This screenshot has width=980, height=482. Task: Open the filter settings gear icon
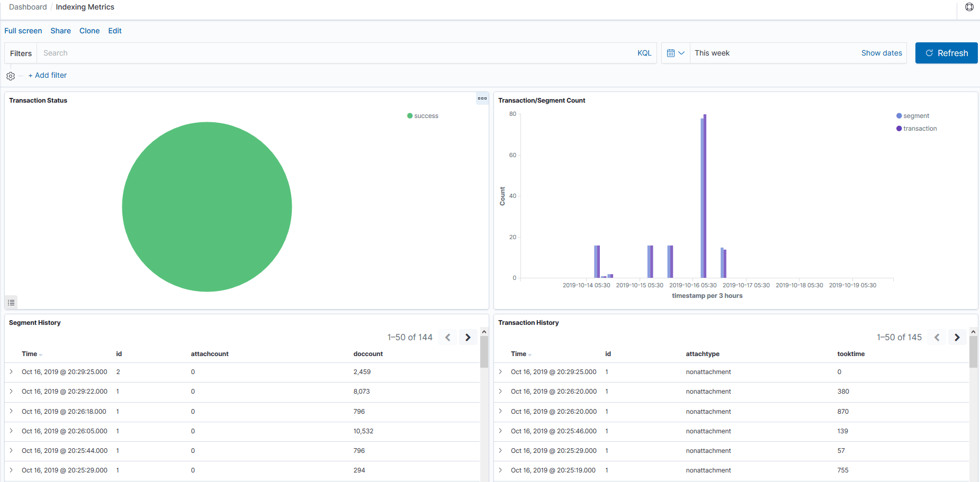(11, 76)
